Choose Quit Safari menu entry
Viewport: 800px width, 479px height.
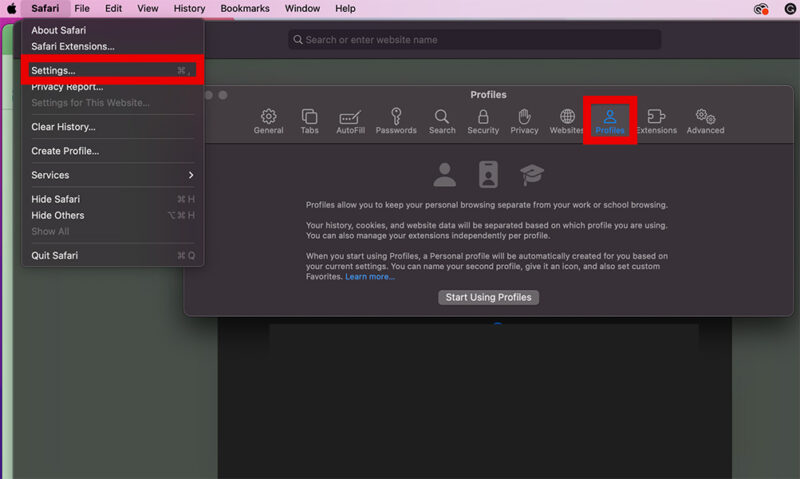112,255
